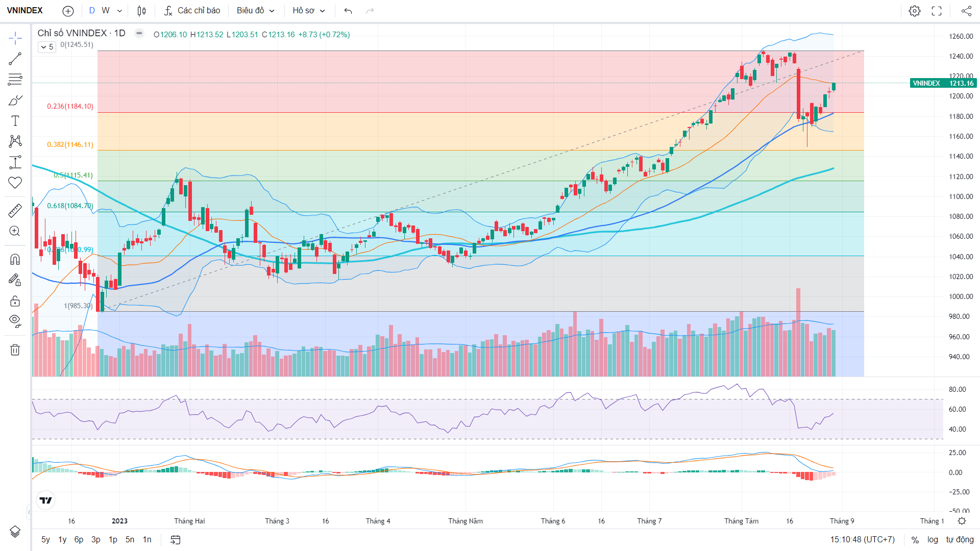This screenshot has height=551, width=980.
Task: Undo the last chart action
Action: point(348,11)
